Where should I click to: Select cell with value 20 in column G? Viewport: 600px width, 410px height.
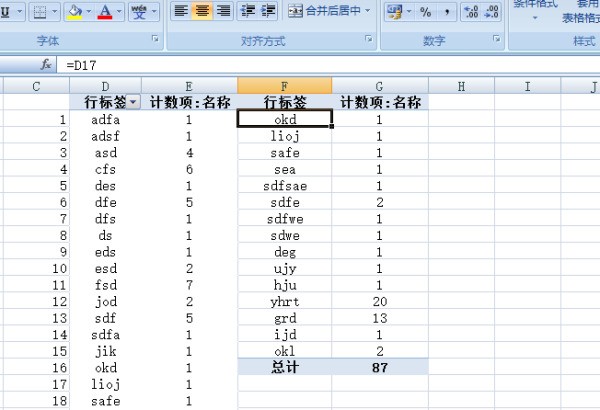click(380, 302)
